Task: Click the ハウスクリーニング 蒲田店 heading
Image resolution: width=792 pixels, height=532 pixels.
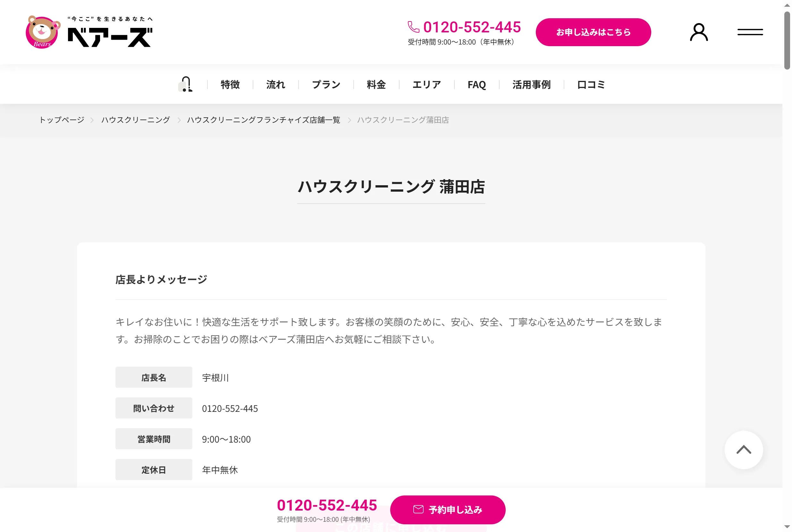Action: click(x=391, y=187)
